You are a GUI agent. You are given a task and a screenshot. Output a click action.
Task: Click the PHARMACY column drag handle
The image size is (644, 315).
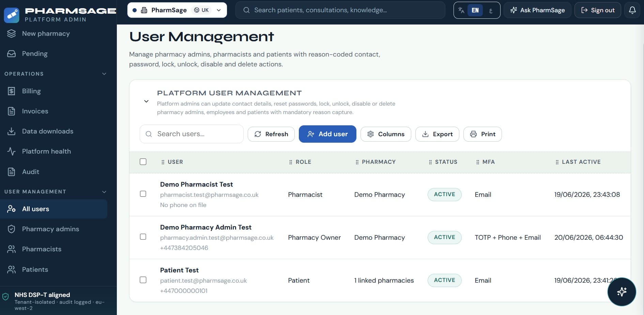point(357,162)
